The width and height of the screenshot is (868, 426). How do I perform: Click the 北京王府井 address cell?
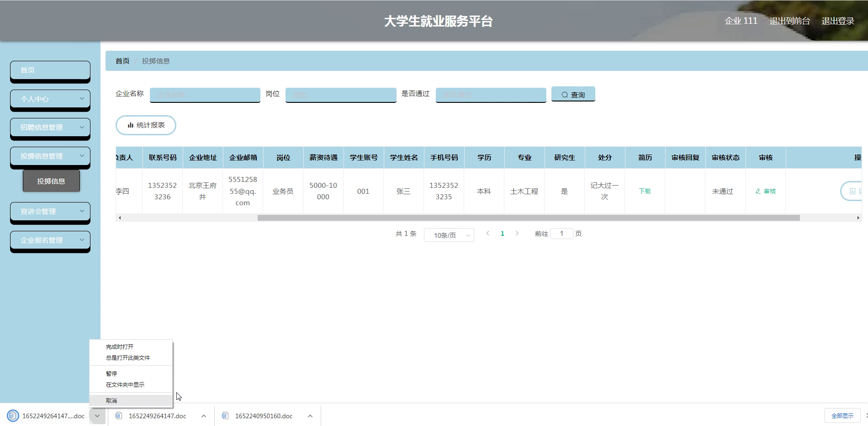[x=202, y=191]
